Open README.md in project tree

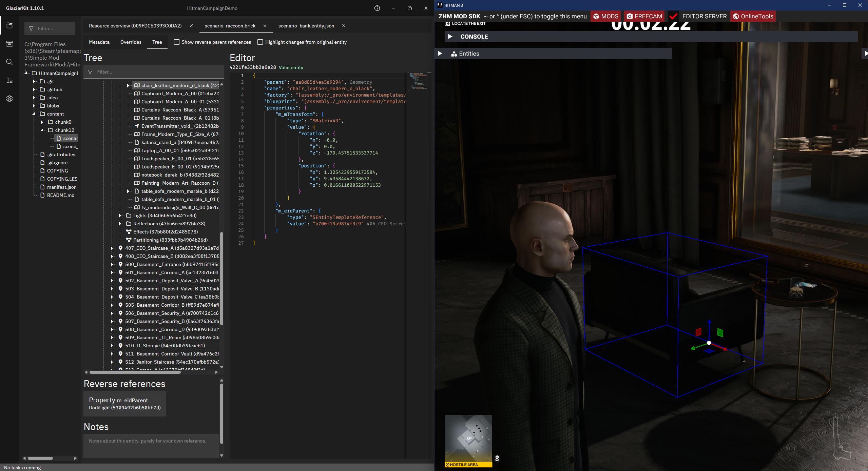[x=60, y=195]
